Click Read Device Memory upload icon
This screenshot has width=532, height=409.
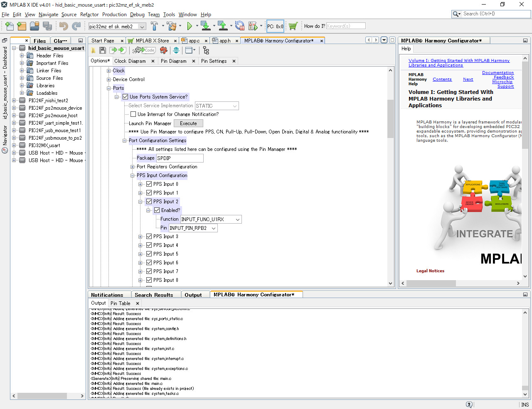tap(223, 26)
